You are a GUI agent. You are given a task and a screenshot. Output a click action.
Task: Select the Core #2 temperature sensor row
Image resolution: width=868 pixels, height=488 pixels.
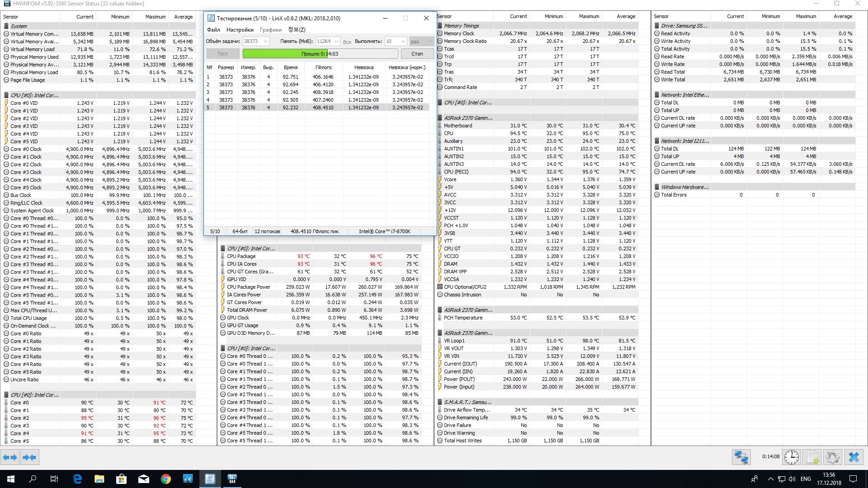point(19,418)
